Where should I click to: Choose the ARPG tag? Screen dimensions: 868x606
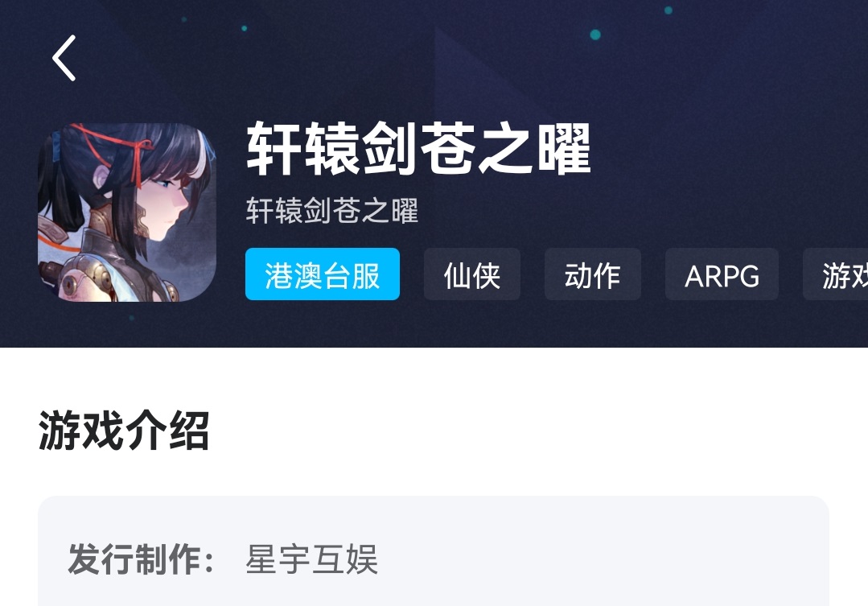(x=722, y=274)
